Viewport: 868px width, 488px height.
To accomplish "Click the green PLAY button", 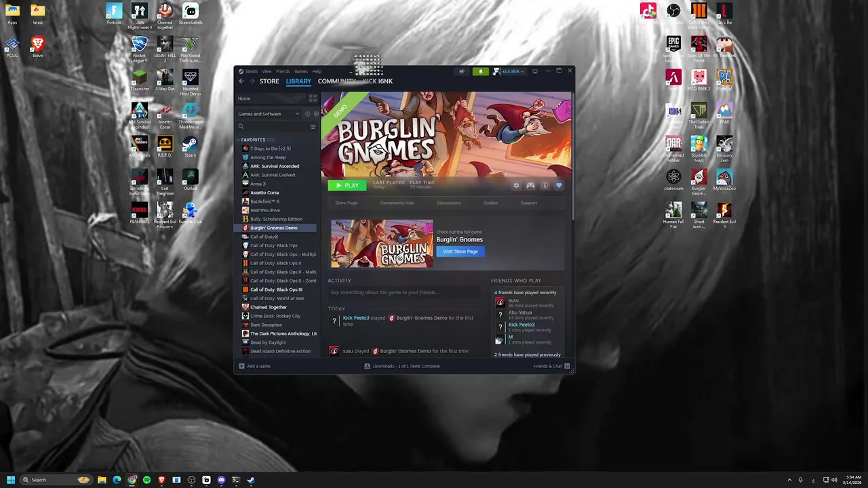I will point(347,185).
